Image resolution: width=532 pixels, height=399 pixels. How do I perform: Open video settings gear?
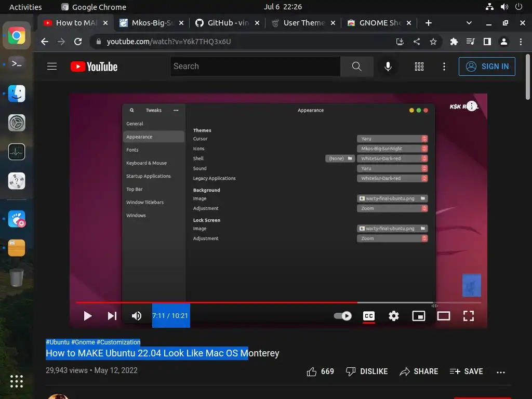tap(394, 316)
